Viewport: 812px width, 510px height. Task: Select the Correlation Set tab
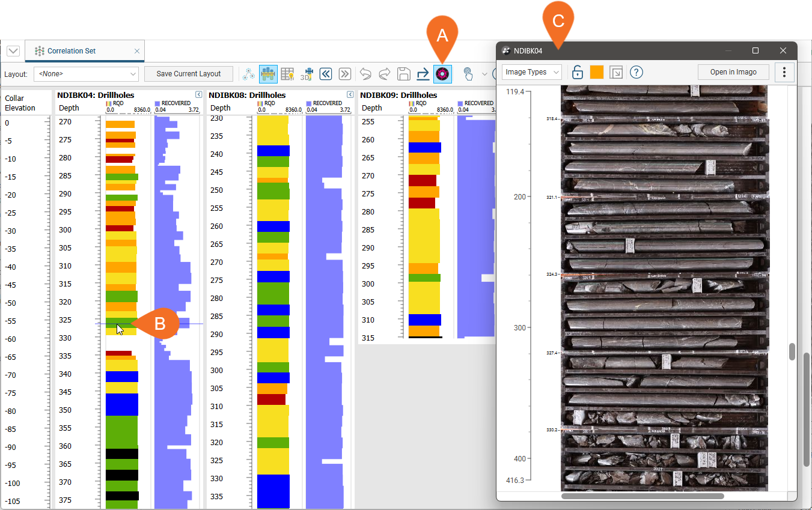(72, 51)
